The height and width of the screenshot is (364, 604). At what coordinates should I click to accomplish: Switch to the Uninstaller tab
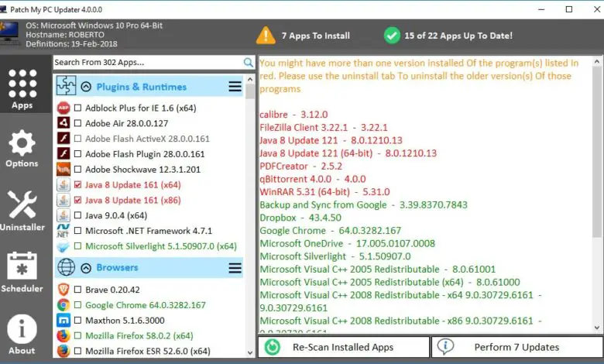[x=22, y=211]
